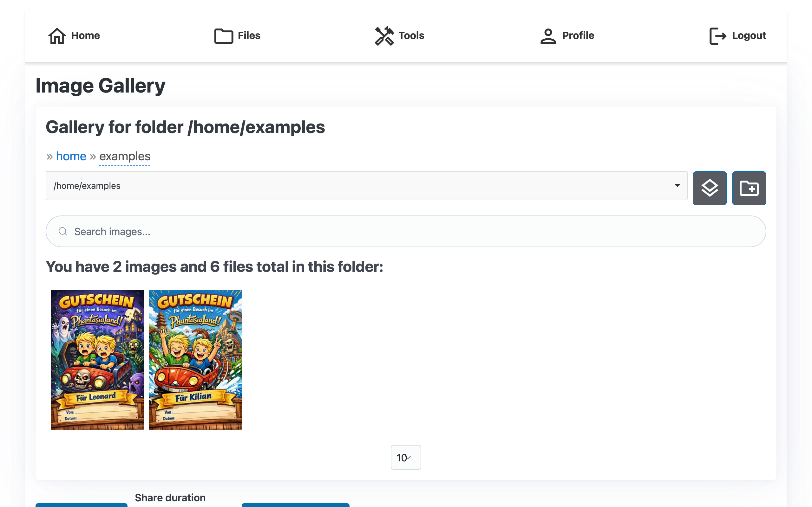Click the folder dropdown caret arrow
The height and width of the screenshot is (507, 812).
click(x=677, y=185)
